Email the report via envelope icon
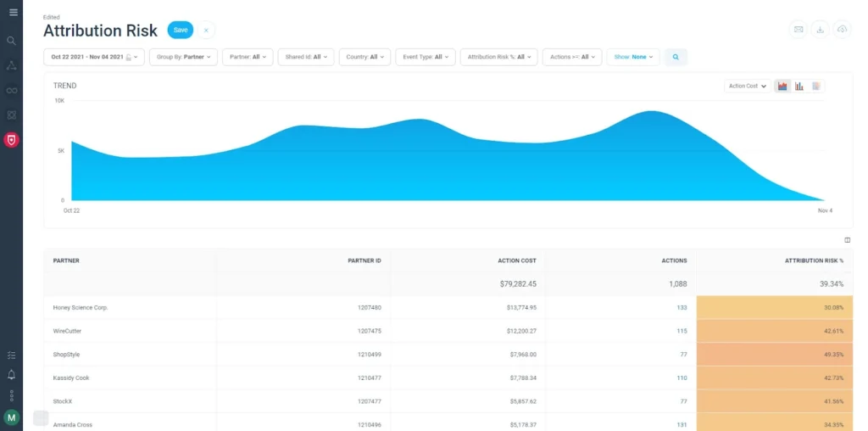Screen dimensions: 868x431 tap(798, 30)
